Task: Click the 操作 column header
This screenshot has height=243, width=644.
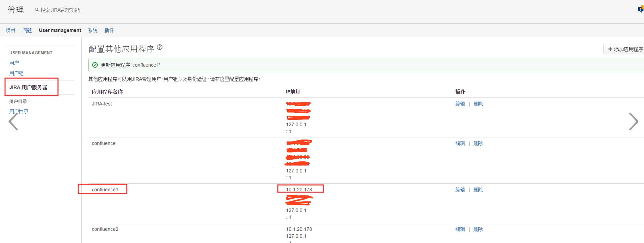Action: point(460,92)
